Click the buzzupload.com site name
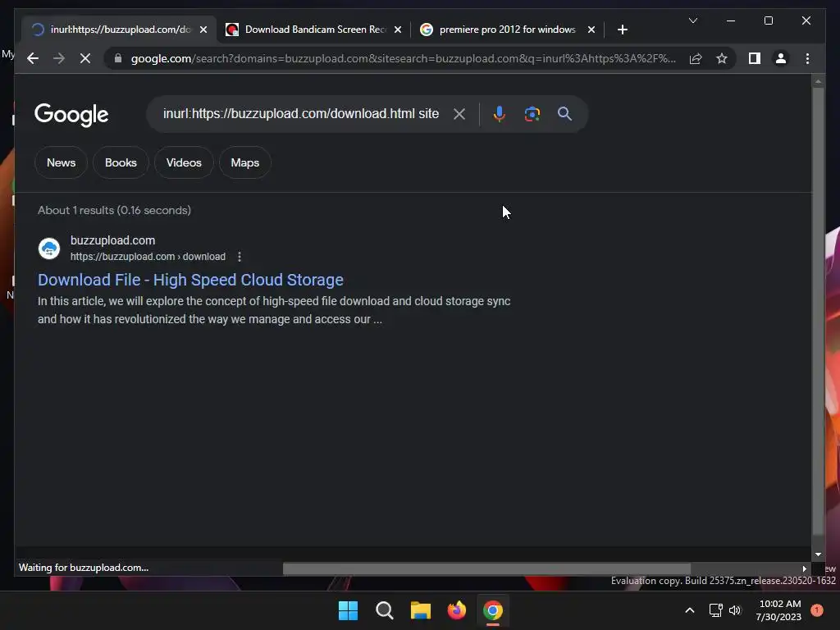840x630 pixels. point(112,240)
